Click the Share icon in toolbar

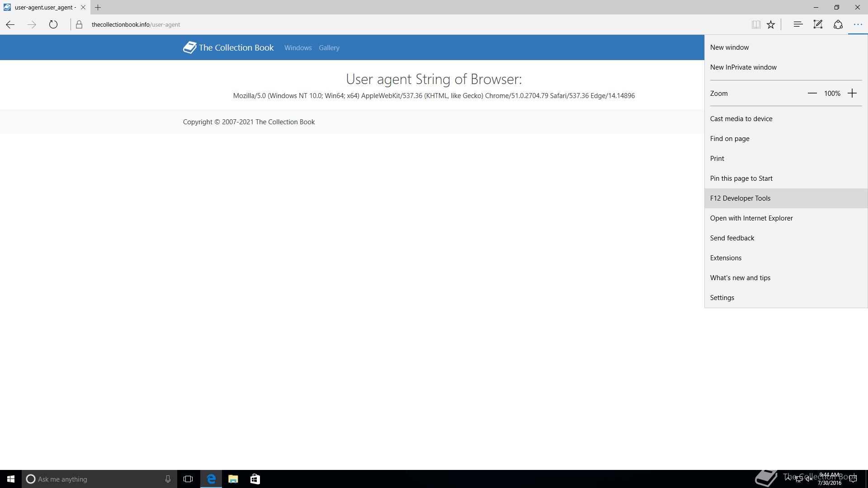point(838,24)
